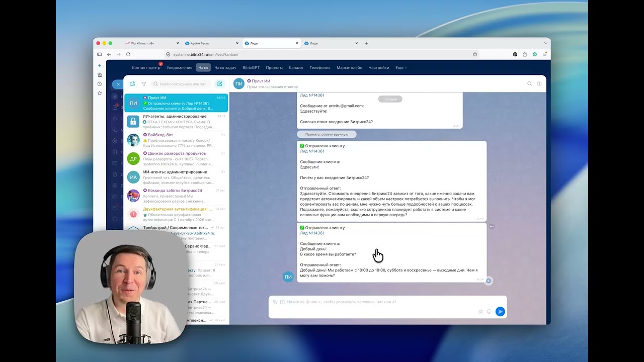This screenshot has height=362, width=644.
Task: Close the Workflows - n8n browser tab
Action: pos(178,43)
